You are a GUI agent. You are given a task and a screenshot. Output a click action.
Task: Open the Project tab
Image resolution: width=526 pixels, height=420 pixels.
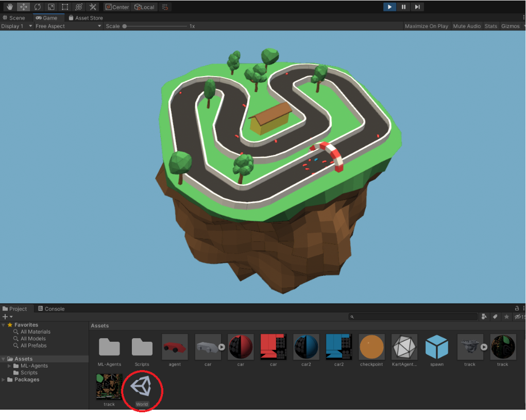click(x=15, y=309)
